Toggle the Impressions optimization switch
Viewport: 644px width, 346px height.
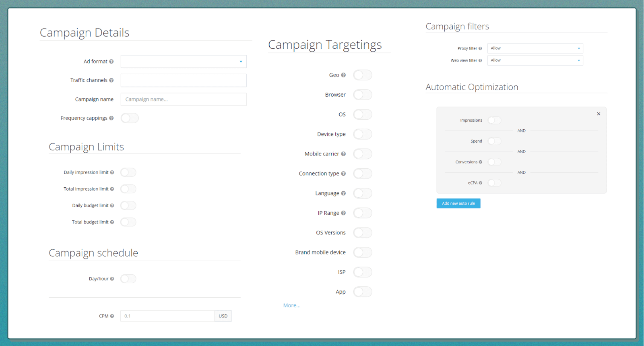pos(494,120)
